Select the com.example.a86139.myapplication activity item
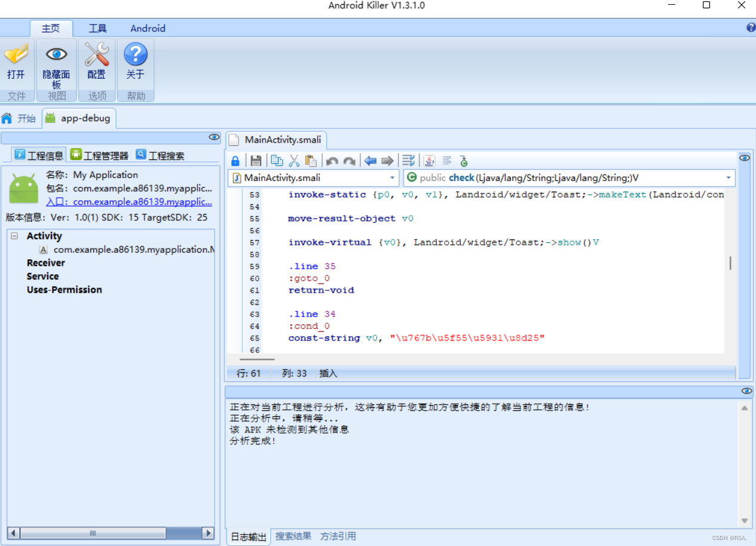The image size is (756, 546). point(127,250)
